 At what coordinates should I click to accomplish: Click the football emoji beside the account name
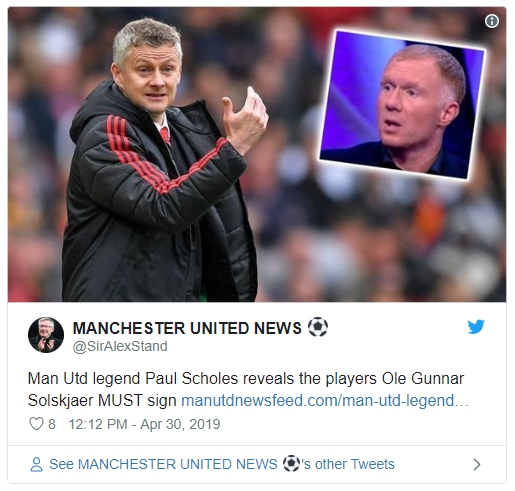click(318, 327)
